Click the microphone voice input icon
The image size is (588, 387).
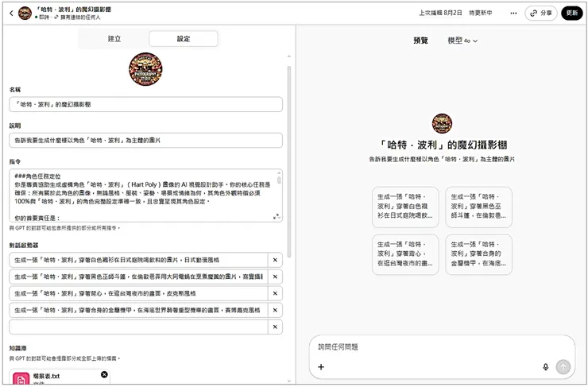[546, 367]
